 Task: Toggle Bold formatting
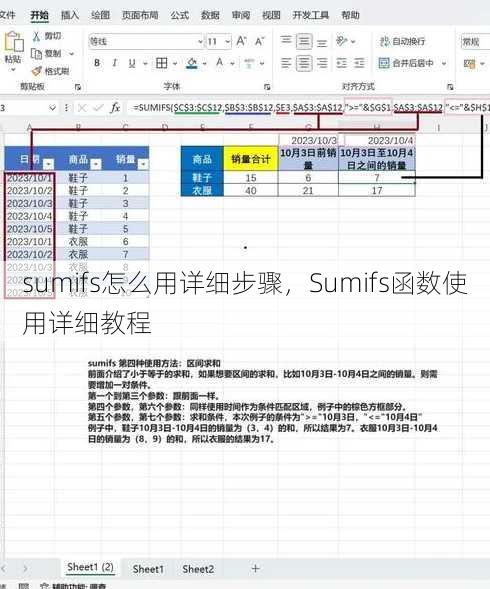(97, 63)
